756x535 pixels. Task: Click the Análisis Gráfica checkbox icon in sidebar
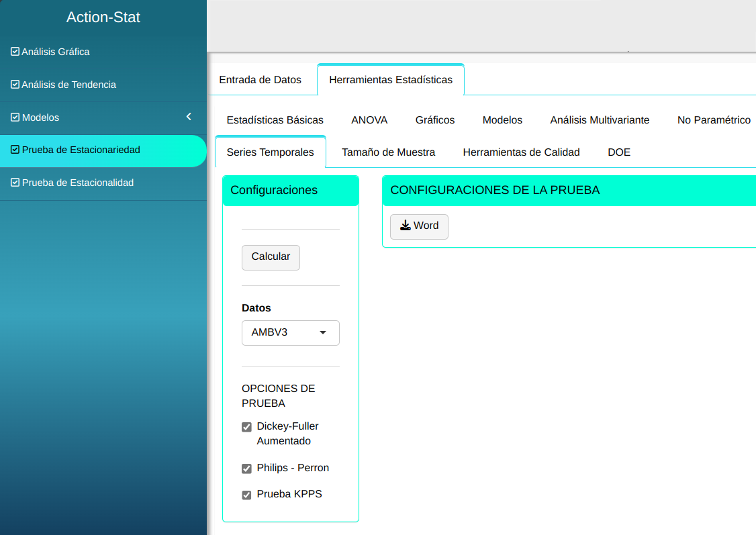click(x=15, y=52)
